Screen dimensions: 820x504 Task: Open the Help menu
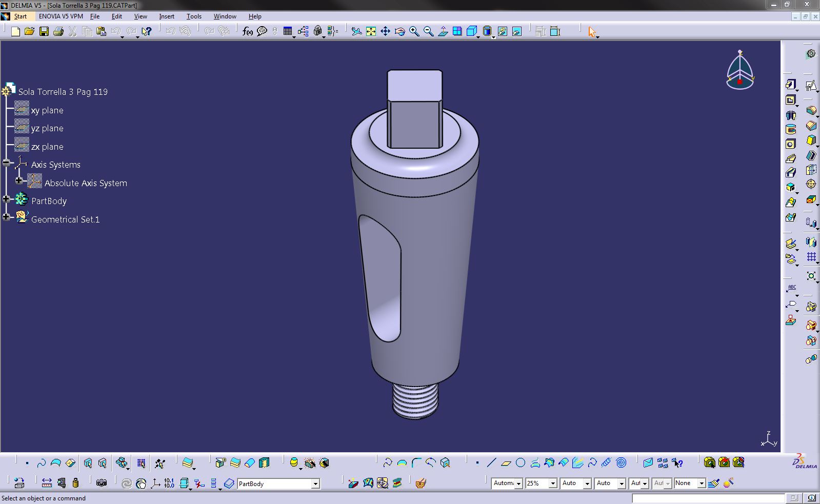pyautogui.click(x=255, y=16)
